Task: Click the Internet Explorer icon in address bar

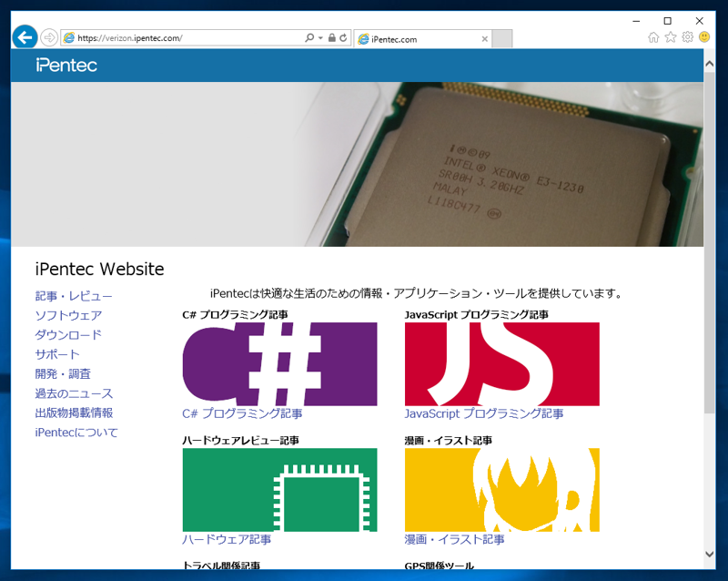Action: click(x=69, y=37)
